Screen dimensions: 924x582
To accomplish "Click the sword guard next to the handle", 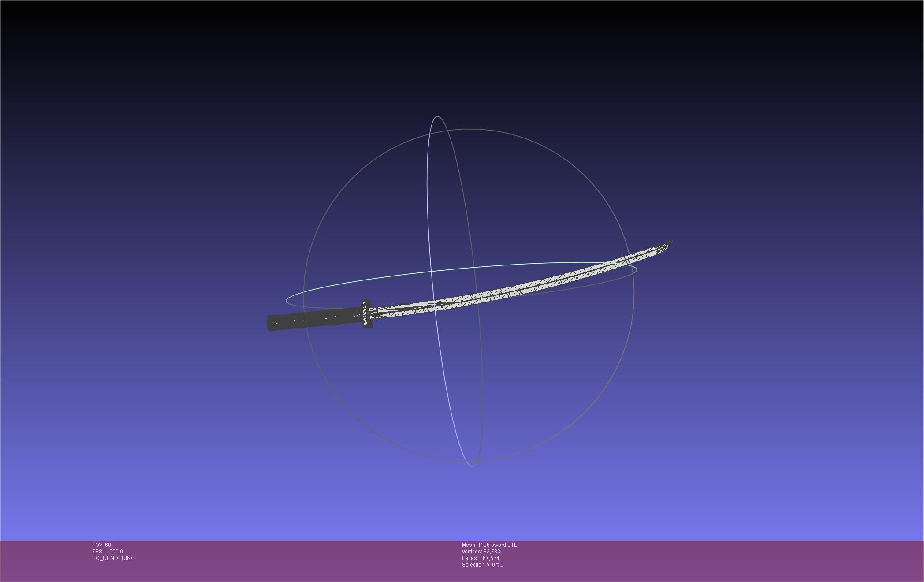I will 367,313.
